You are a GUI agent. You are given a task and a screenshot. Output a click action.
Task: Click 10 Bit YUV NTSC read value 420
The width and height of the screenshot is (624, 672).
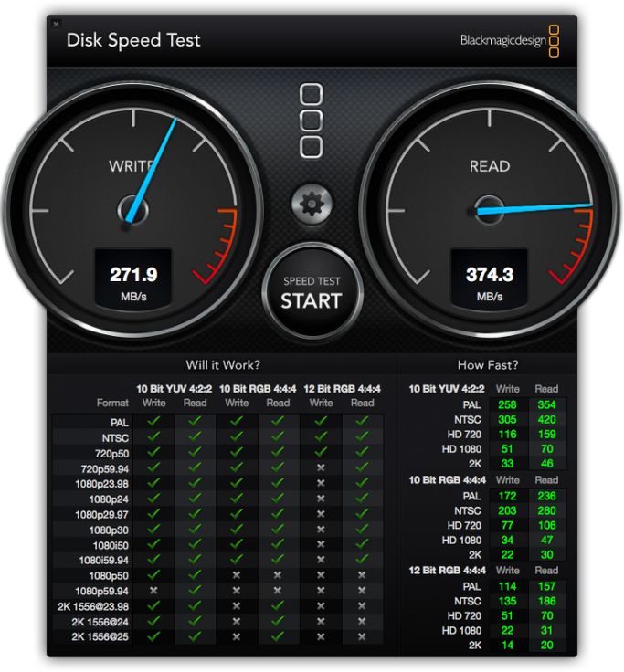[x=547, y=420]
